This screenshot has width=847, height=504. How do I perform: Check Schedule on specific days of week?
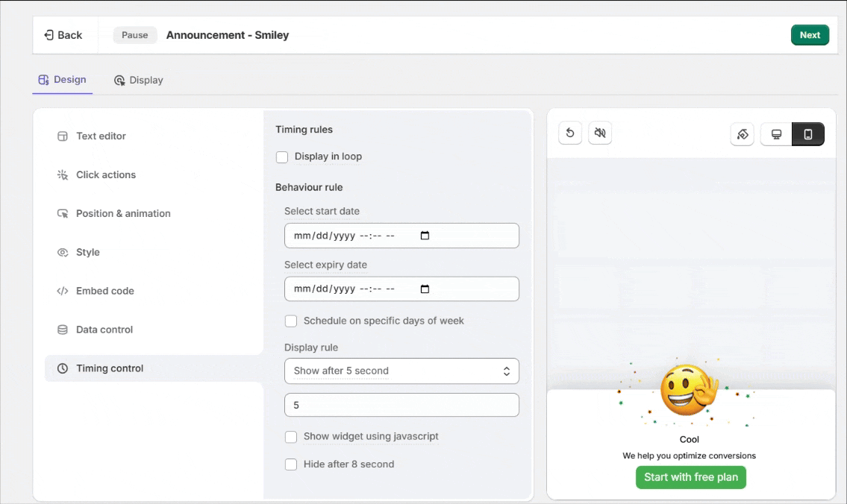tap(291, 321)
